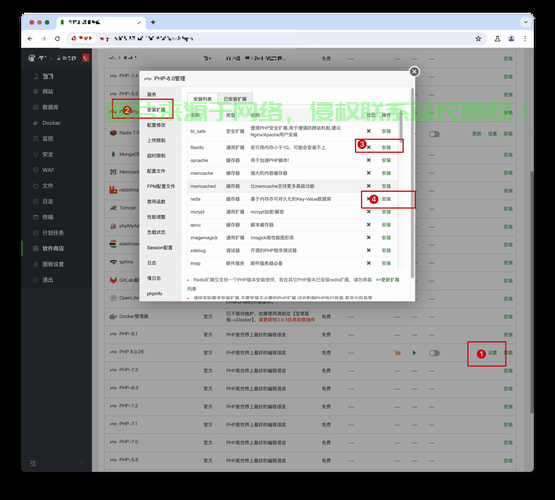Go back in the browser
Viewport: 555px width, 500px height.
click(x=30, y=39)
